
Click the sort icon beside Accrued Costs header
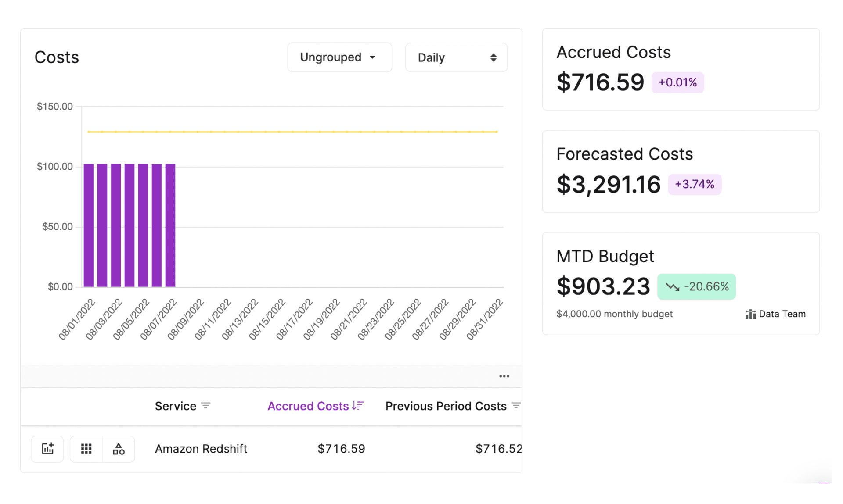[x=357, y=406]
